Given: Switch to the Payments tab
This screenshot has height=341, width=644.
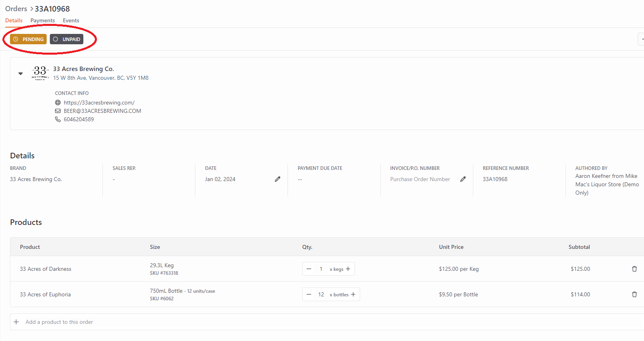Looking at the screenshot, I should pyautogui.click(x=43, y=20).
